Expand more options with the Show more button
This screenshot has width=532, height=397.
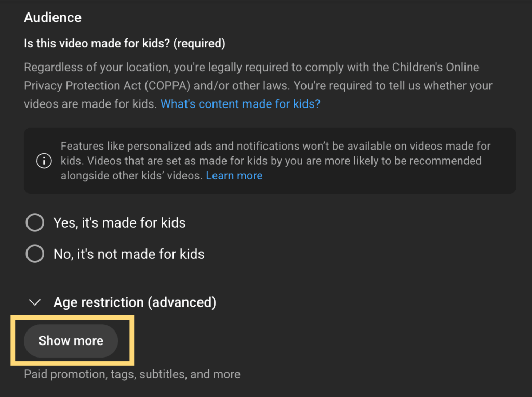[71, 341]
